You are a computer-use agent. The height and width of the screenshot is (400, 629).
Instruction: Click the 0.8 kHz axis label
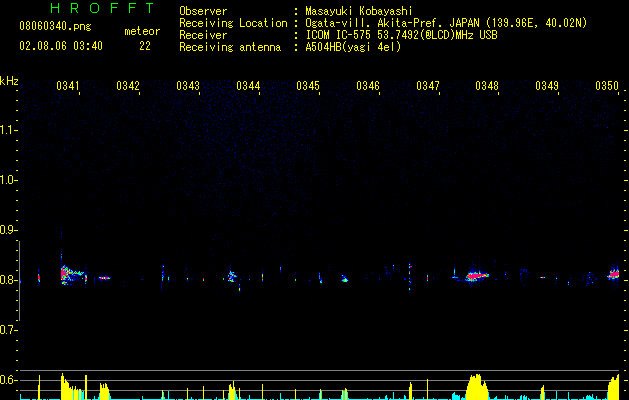pyautogui.click(x=8, y=280)
